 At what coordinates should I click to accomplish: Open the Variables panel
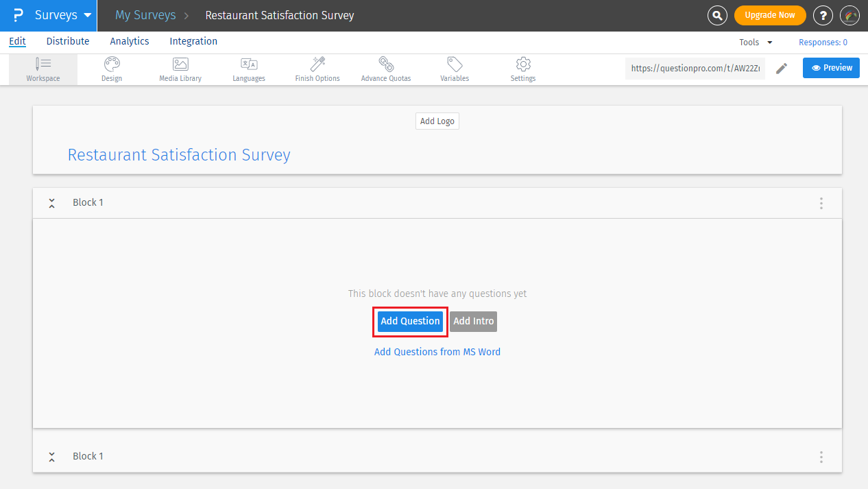tap(455, 69)
